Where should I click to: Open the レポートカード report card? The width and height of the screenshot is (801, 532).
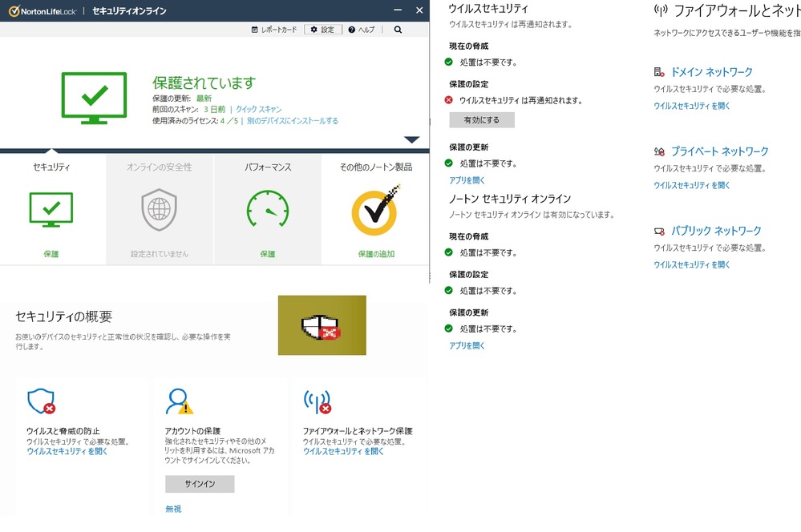(273, 30)
